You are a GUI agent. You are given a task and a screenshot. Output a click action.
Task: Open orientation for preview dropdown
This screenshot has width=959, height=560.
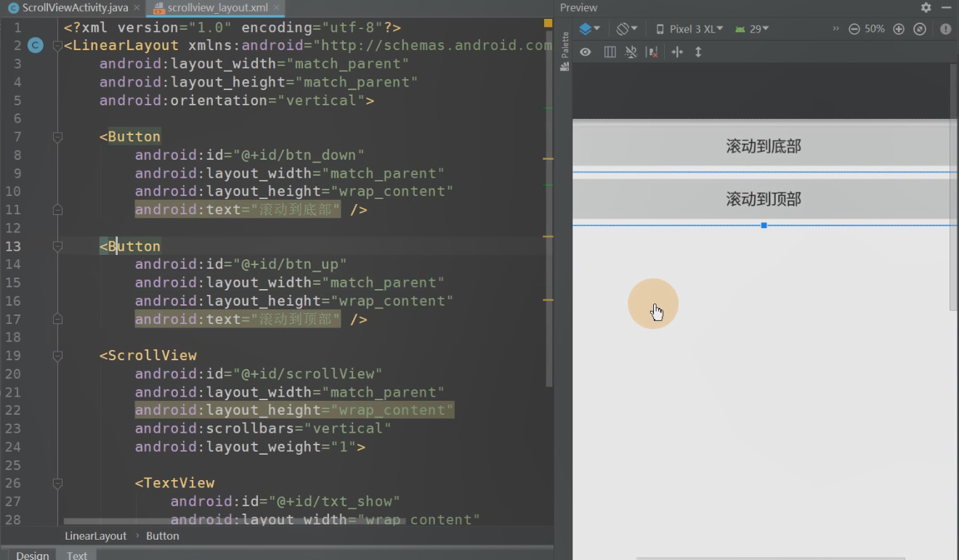tap(626, 29)
